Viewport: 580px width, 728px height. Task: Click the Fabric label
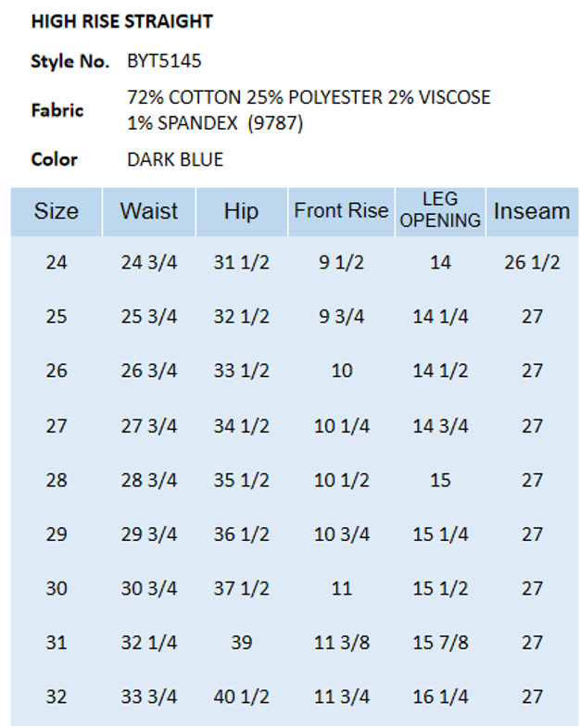click(57, 110)
